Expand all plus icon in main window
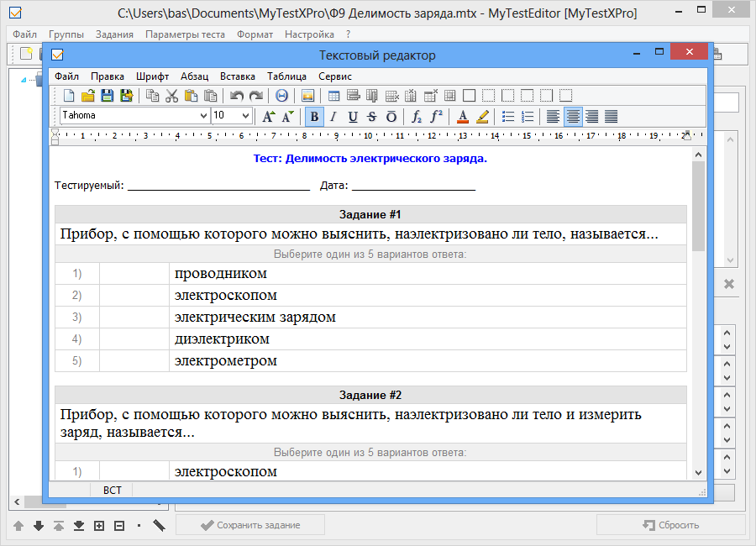 pyautogui.click(x=99, y=526)
